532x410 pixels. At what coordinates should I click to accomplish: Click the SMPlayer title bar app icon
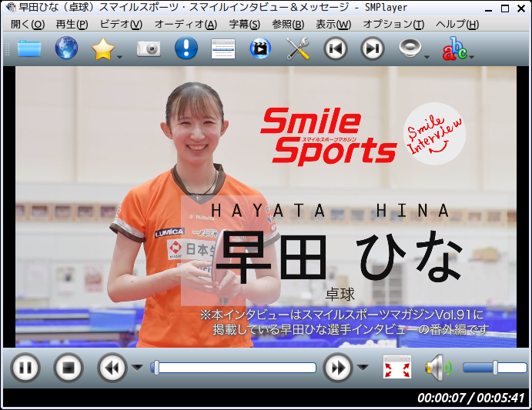[11, 8]
